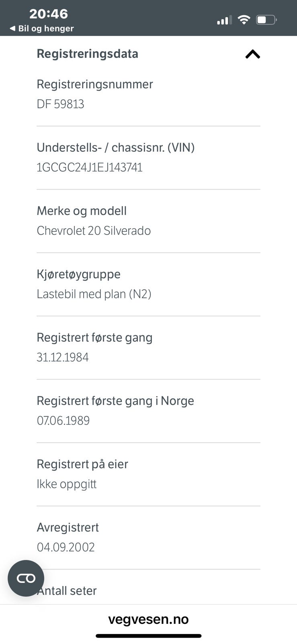The height and width of the screenshot is (644, 297).
Task: Open the round floating button at bottom left
Action: coord(26,578)
